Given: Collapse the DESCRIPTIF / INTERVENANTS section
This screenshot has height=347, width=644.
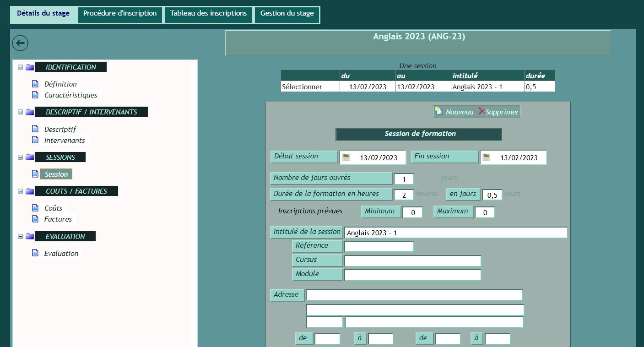Looking at the screenshot, I should point(20,112).
